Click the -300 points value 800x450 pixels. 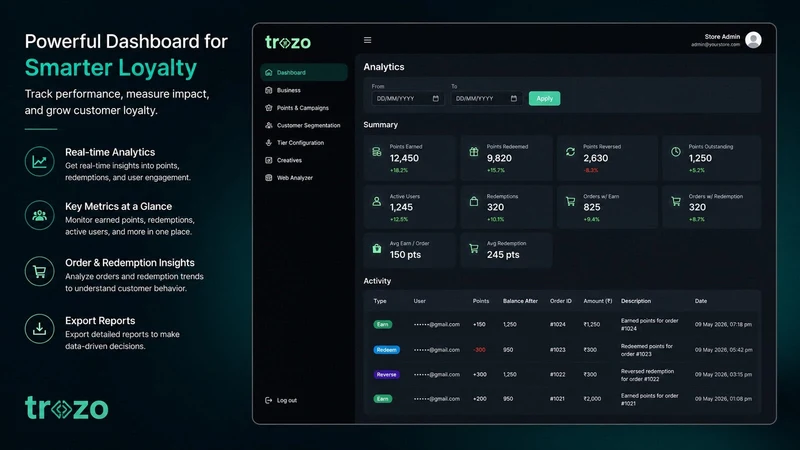(479, 350)
